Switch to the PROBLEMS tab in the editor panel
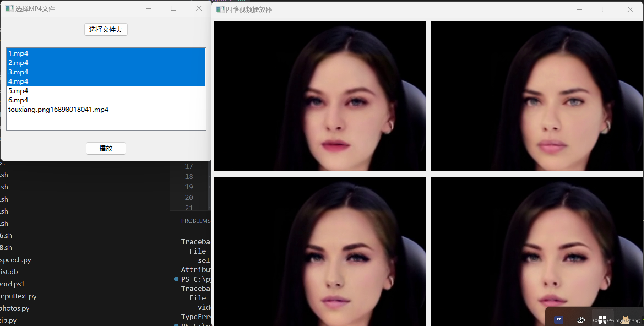The width and height of the screenshot is (644, 326). click(x=196, y=221)
